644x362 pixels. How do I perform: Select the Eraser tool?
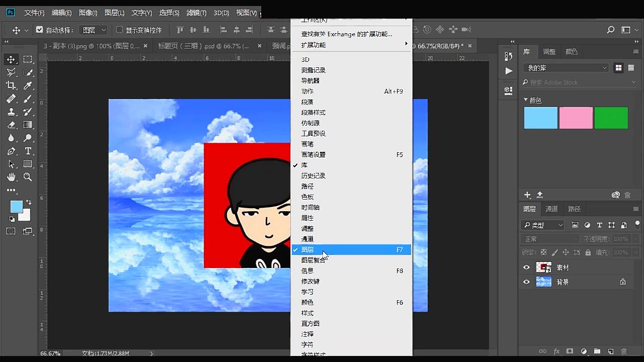pos(11,125)
